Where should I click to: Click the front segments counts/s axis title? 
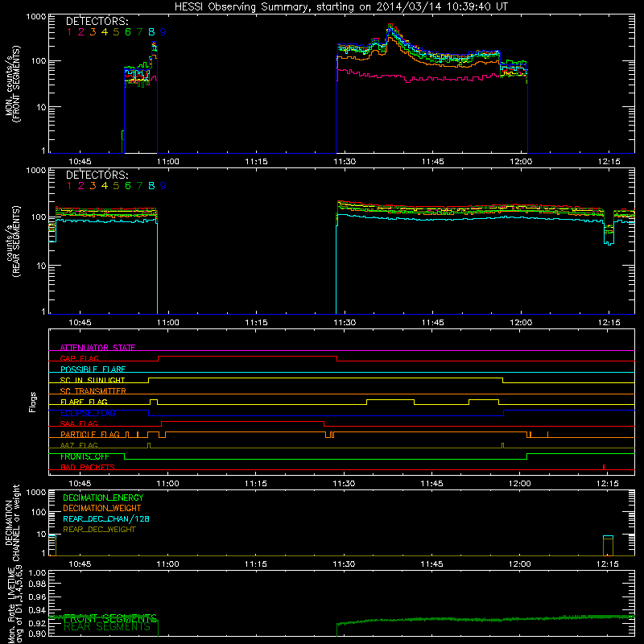(12, 84)
